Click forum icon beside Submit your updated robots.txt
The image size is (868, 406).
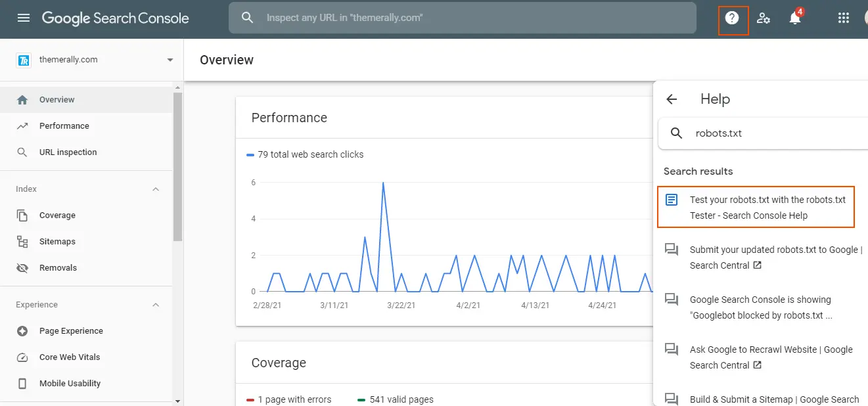[671, 250]
